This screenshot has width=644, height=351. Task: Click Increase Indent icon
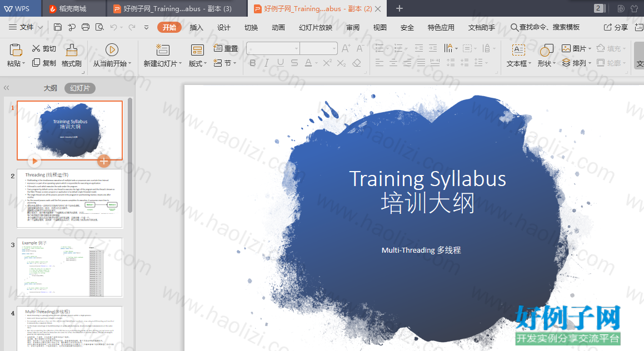(x=433, y=48)
